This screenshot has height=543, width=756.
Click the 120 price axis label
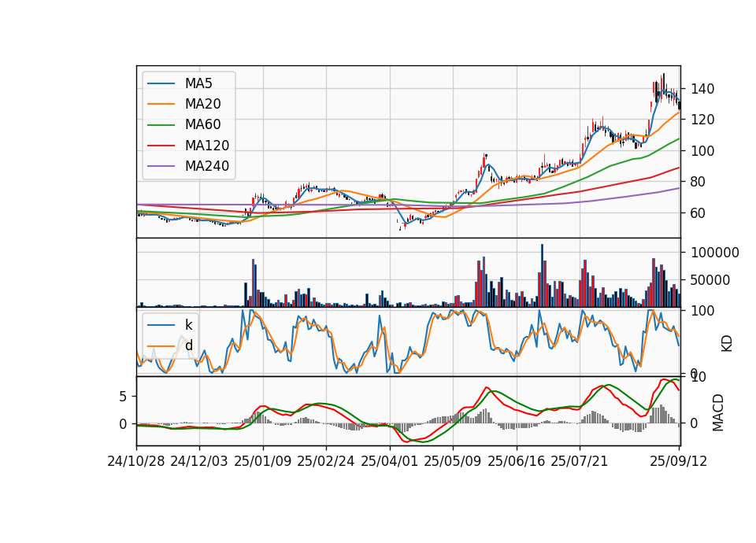pos(702,120)
